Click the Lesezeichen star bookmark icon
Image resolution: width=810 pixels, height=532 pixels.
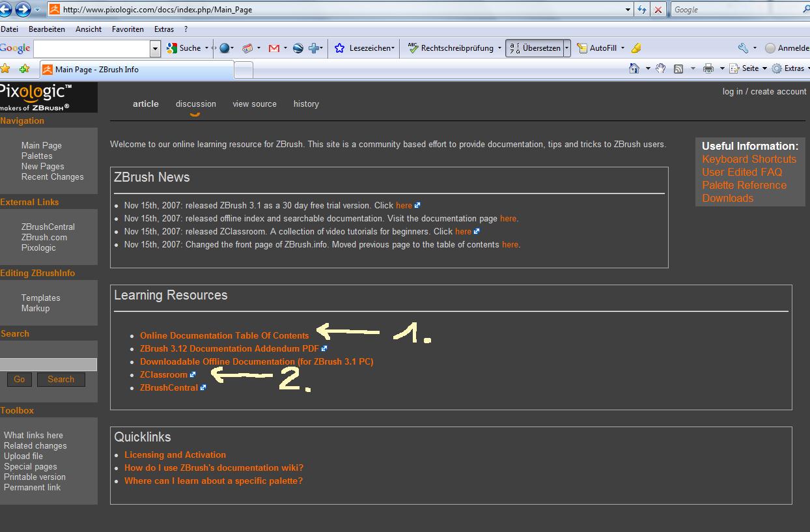[x=339, y=48]
